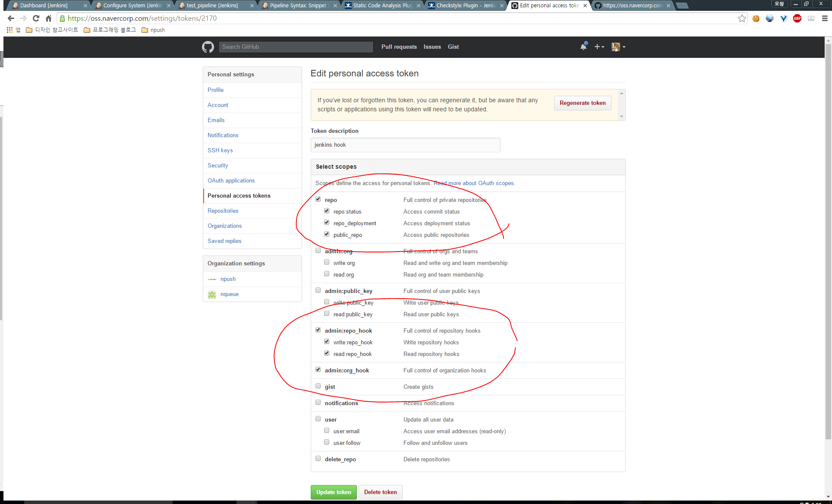832x504 pixels.
Task: Click the browser reload icon
Action: 36,18
